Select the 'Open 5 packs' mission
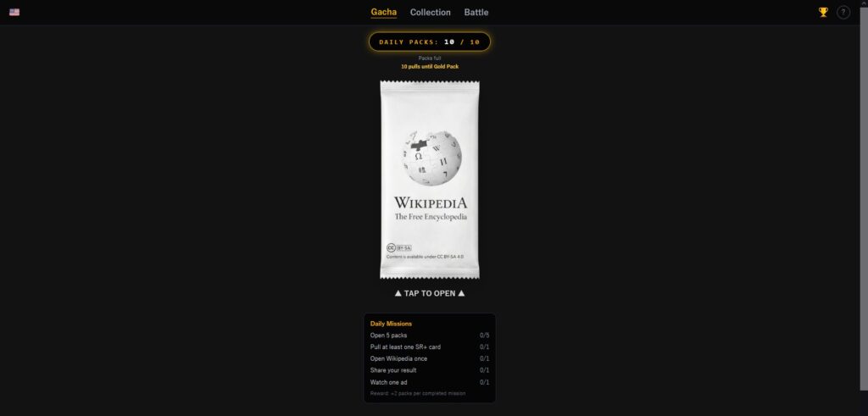 coord(430,336)
